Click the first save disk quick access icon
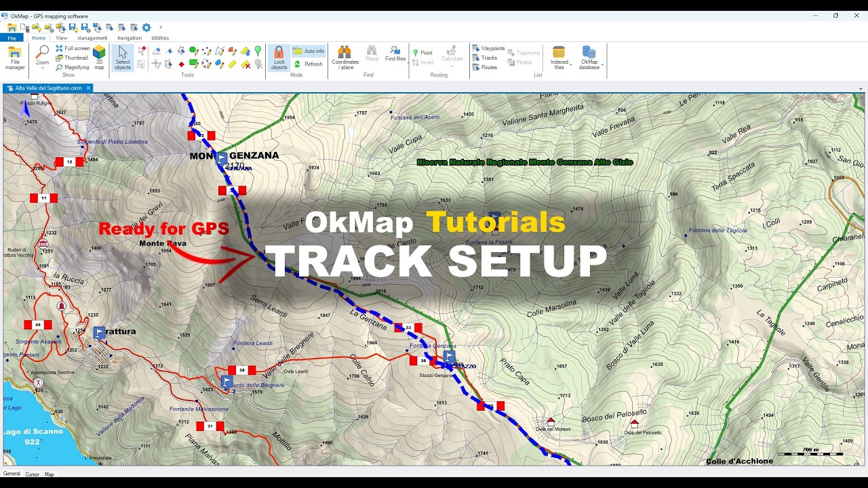868x488 pixels. (x=73, y=28)
